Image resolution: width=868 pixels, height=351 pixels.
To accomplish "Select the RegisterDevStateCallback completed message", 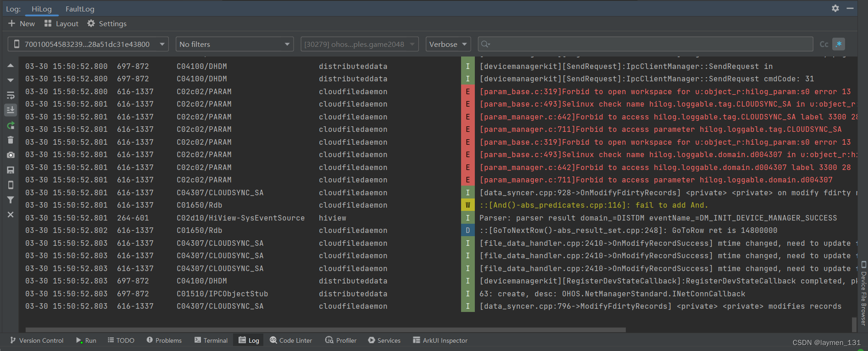I will point(668,281).
